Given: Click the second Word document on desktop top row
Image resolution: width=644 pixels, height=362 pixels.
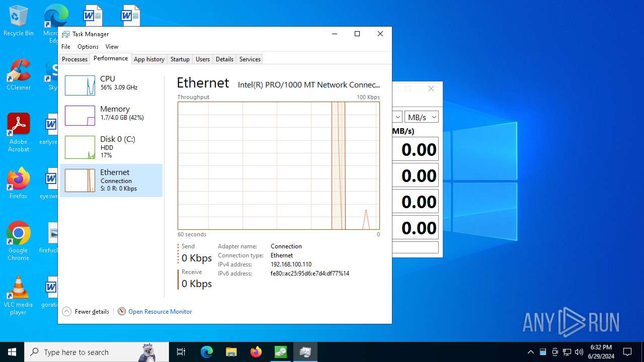Looking at the screenshot, I should (x=130, y=15).
